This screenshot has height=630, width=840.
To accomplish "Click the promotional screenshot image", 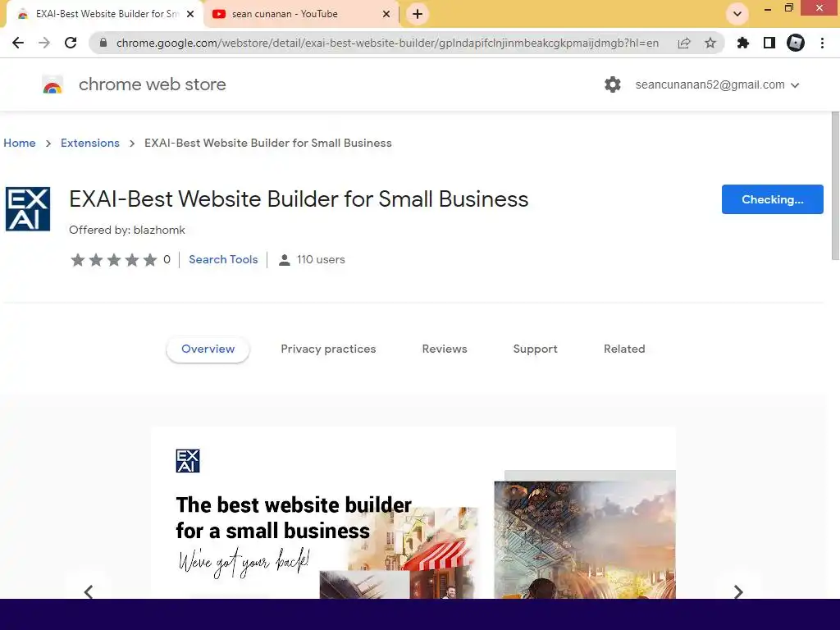I will (413, 514).
